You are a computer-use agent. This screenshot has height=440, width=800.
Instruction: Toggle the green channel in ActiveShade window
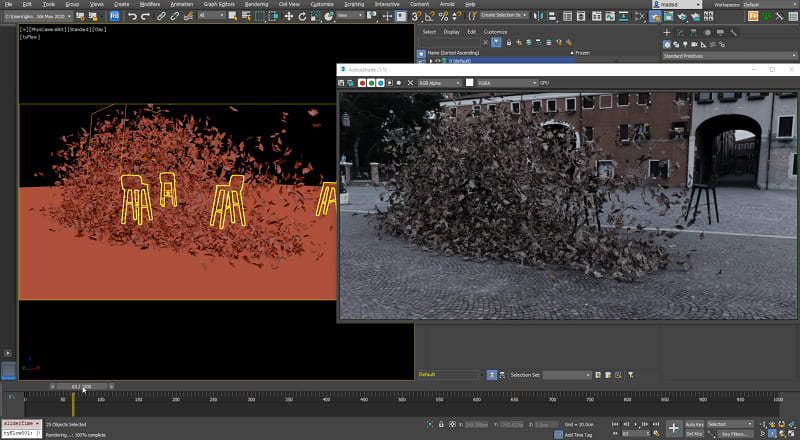coord(371,83)
